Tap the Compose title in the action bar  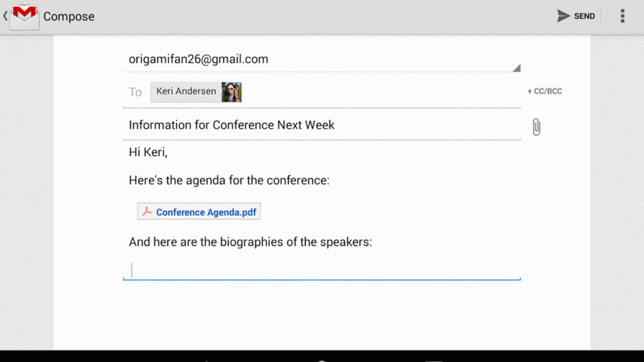pyautogui.click(x=69, y=17)
